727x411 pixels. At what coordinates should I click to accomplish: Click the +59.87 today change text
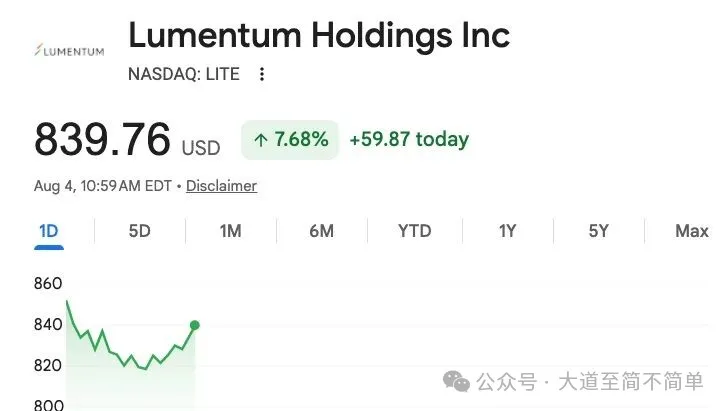[409, 139]
